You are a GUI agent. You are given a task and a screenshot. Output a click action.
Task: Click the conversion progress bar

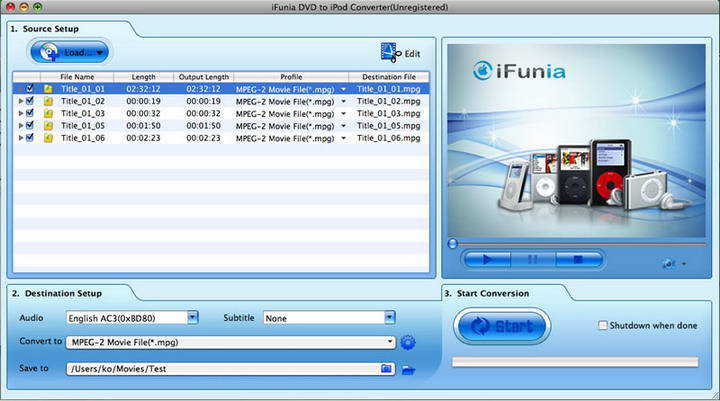click(x=575, y=362)
